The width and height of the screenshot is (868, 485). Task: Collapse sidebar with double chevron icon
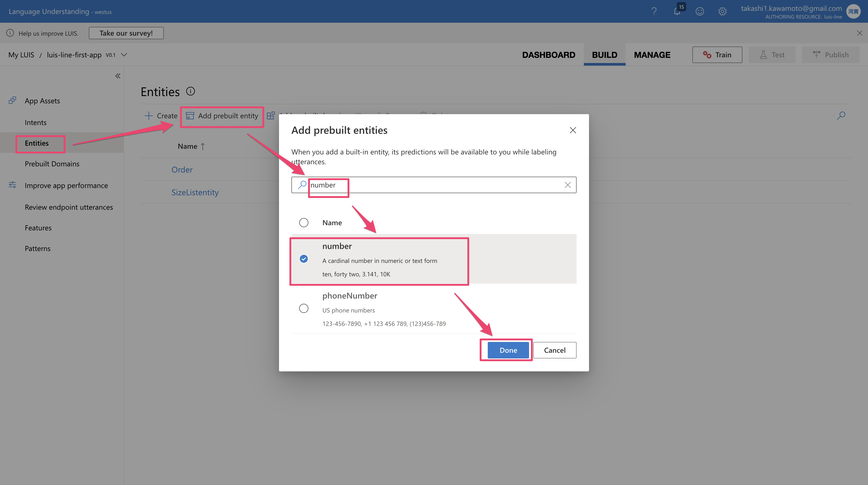point(118,76)
